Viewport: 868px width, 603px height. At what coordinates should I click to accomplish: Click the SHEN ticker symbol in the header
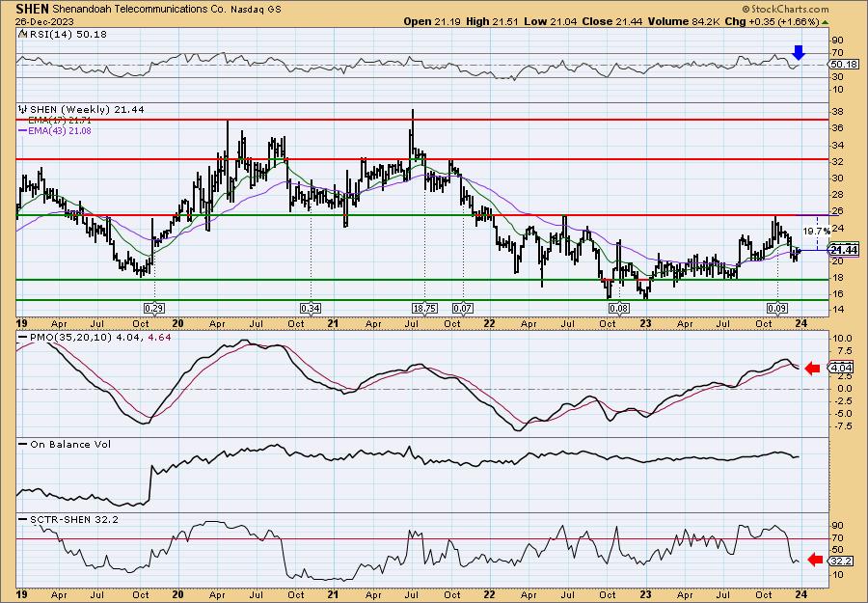pyautogui.click(x=33, y=9)
